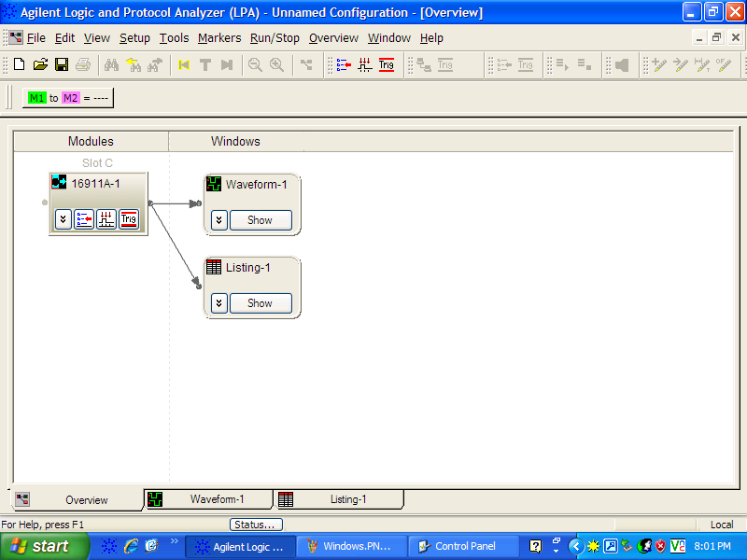Open the Help menu

coord(431,38)
